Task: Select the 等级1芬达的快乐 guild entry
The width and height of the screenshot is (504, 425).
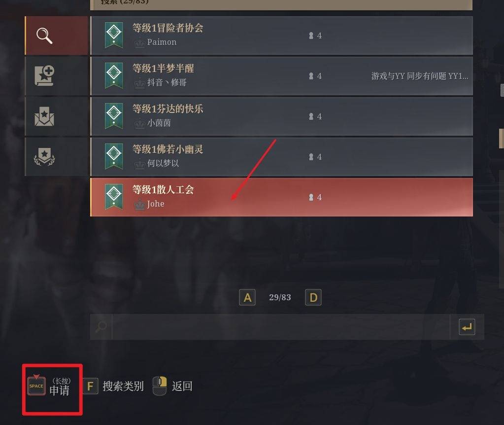Action: [282, 116]
